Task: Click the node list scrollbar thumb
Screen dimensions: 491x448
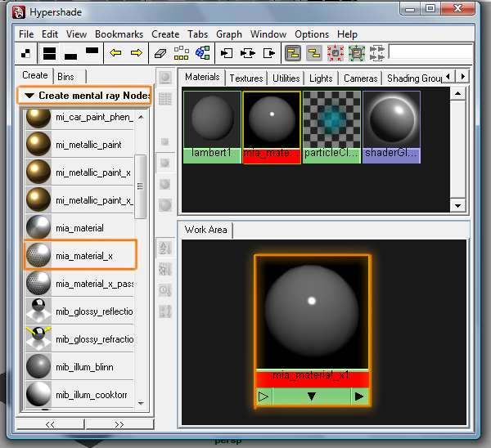Action: [x=140, y=186]
